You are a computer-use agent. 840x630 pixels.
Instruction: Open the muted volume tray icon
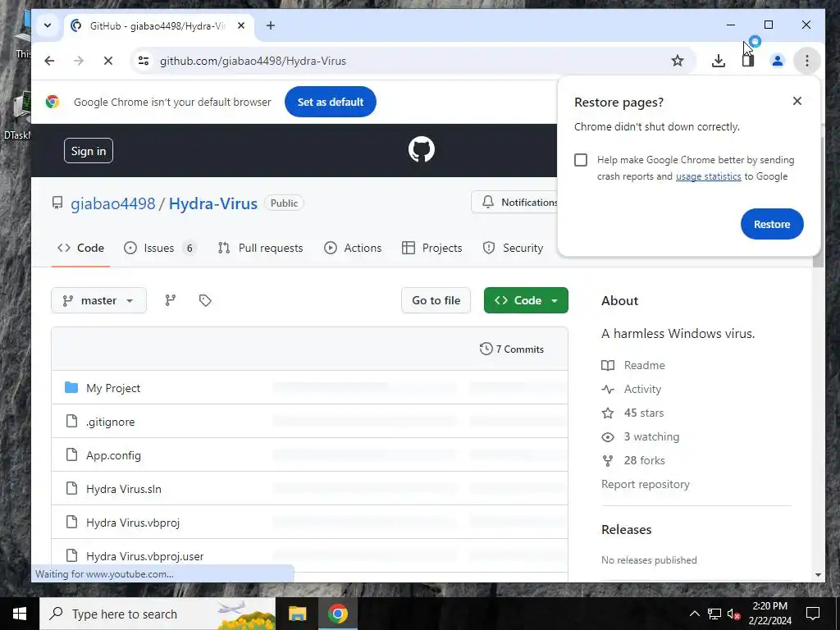(733, 614)
